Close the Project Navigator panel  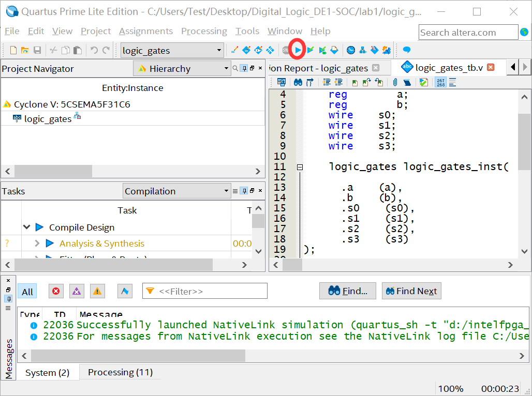[x=260, y=68]
